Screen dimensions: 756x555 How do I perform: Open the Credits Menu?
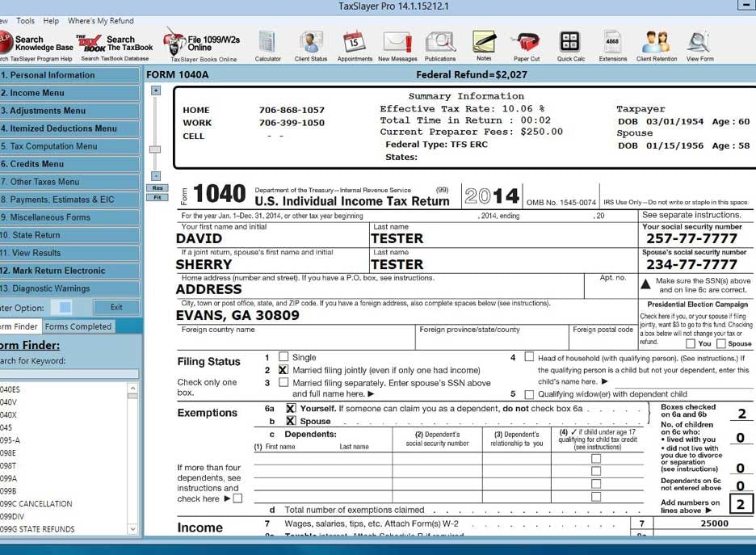[x=69, y=165]
